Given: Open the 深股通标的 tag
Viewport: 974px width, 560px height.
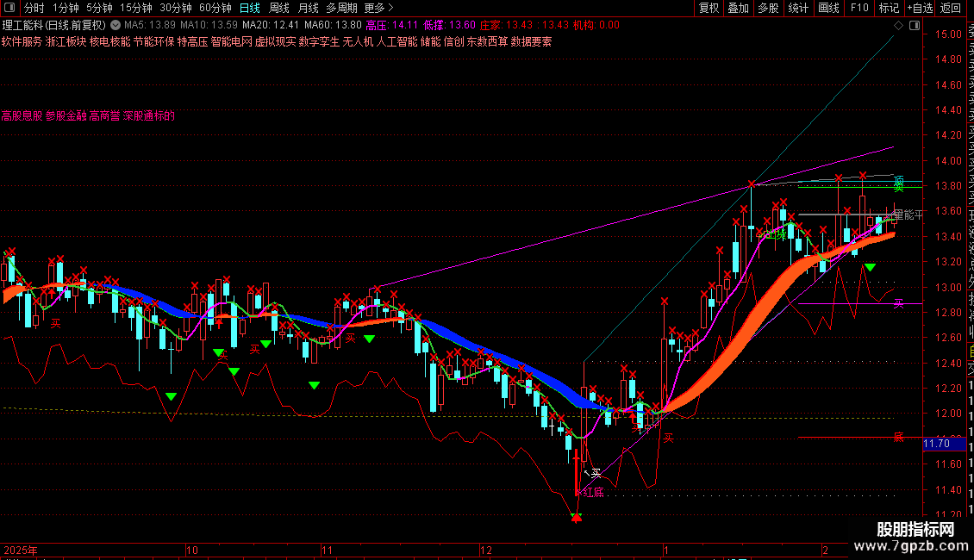Looking at the screenshot, I should tap(149, 116).
